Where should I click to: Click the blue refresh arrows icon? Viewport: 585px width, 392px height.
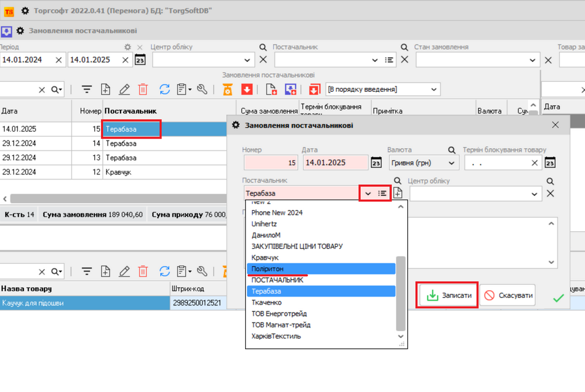click(165, 90)
